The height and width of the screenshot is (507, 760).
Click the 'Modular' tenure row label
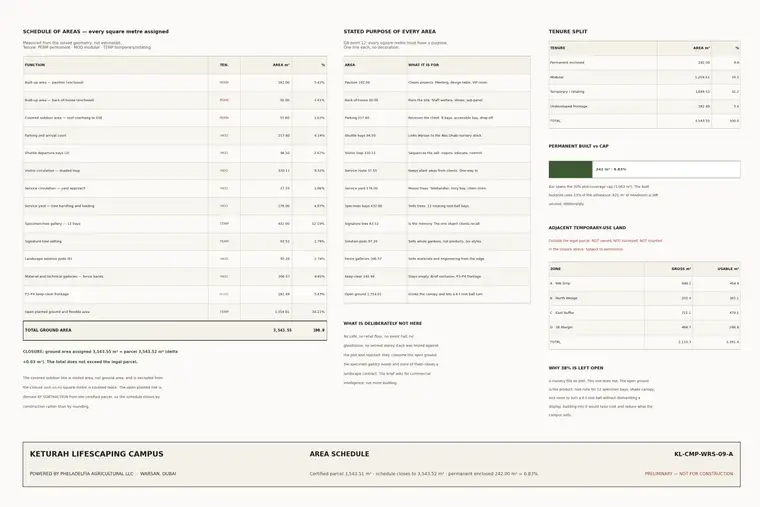pyautogui.click(x=557, y=77)
